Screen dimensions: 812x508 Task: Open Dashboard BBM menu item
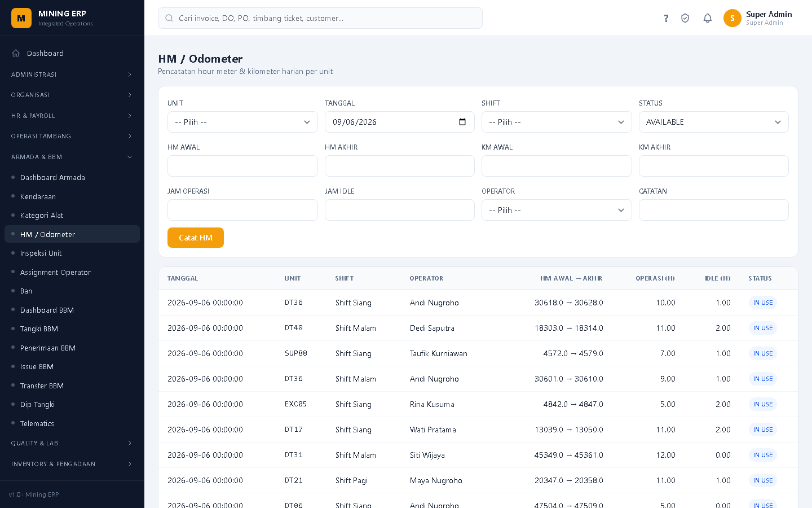click(72, 310)
